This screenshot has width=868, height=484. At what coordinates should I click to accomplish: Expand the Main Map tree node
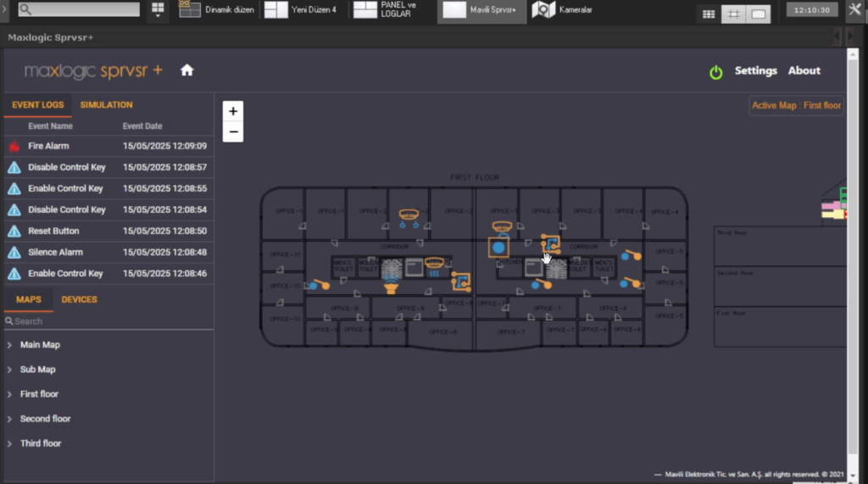click(x=9, y=345)
